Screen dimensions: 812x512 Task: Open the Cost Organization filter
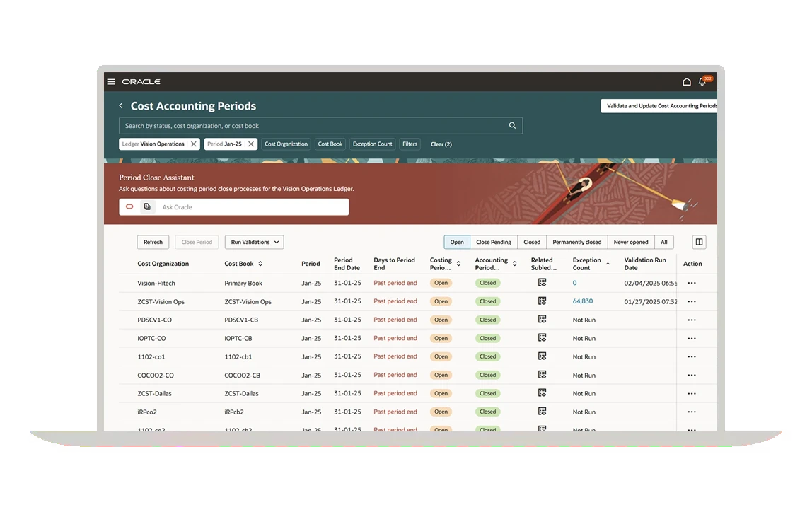[286, 144]
